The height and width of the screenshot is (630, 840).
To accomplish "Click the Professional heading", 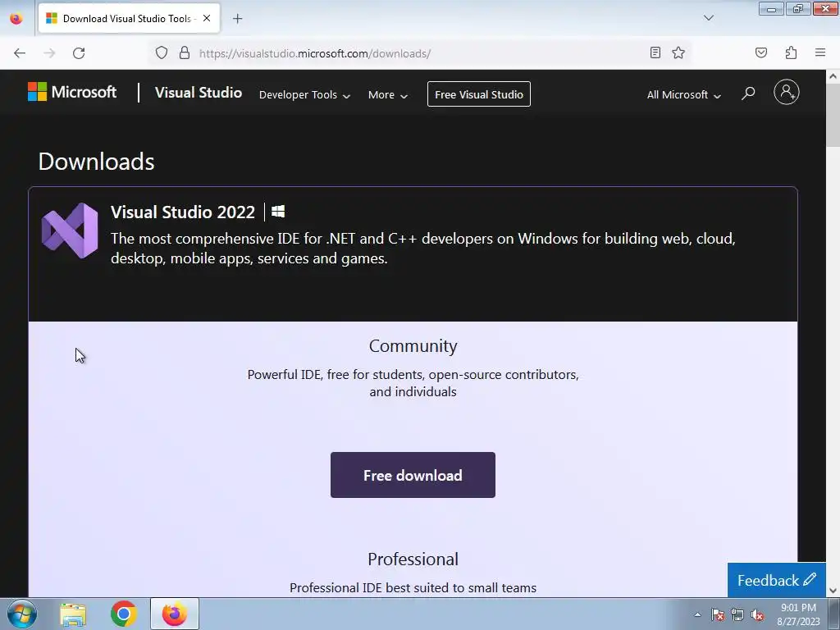I will point(413,559).
